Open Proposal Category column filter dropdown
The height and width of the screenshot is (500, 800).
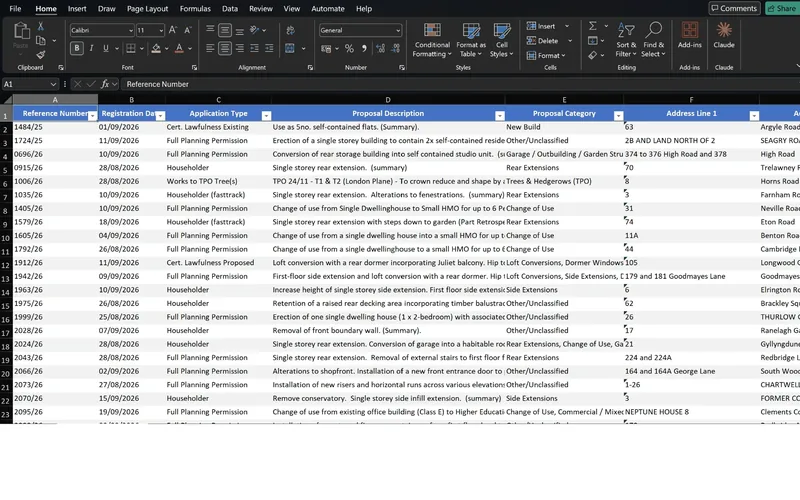[x=618, y=116]
